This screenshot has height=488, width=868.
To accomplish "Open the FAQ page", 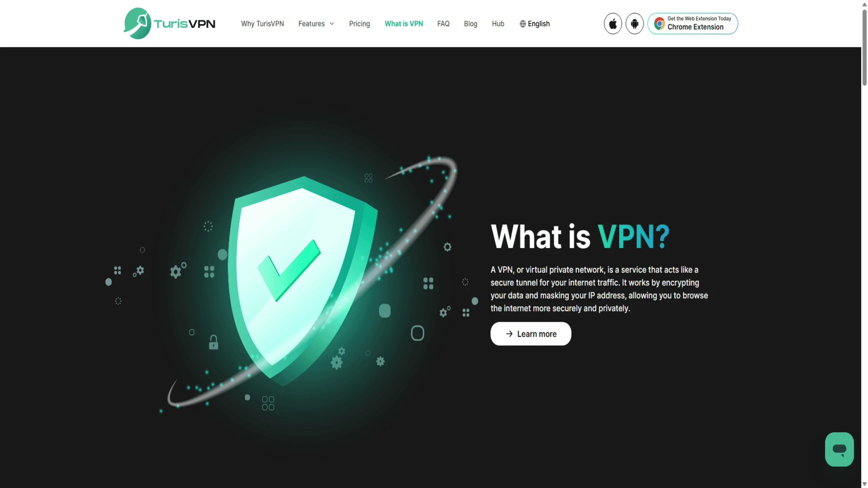I will (x=443, y=24).
